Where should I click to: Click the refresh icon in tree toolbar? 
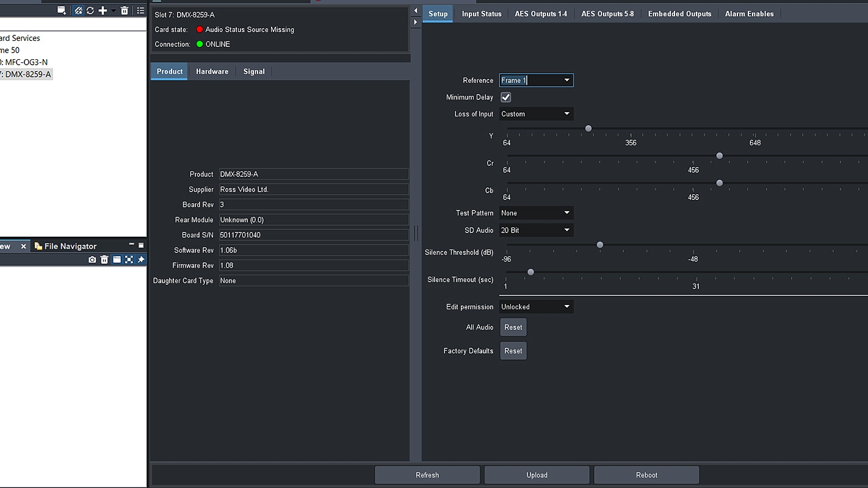click(90, 10)
